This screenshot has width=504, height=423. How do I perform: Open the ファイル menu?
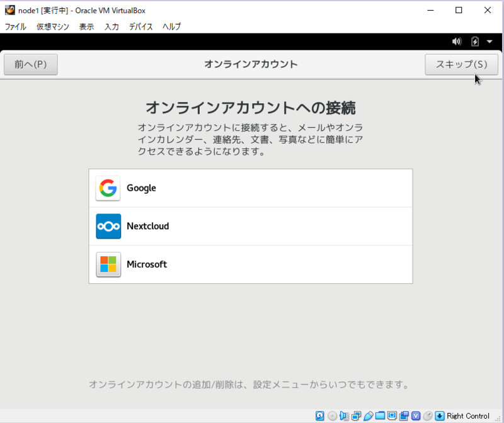[15, 26]
